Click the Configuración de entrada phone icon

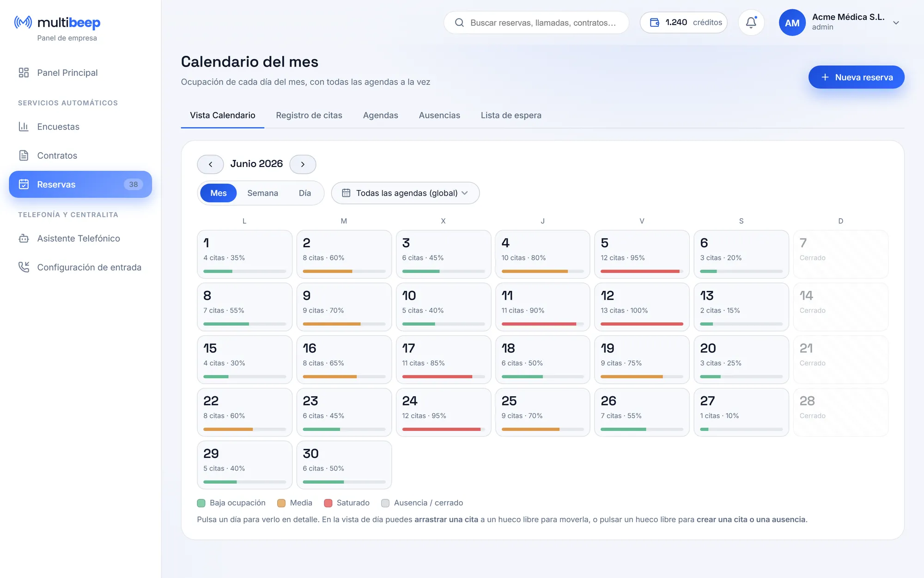(24, 267)
